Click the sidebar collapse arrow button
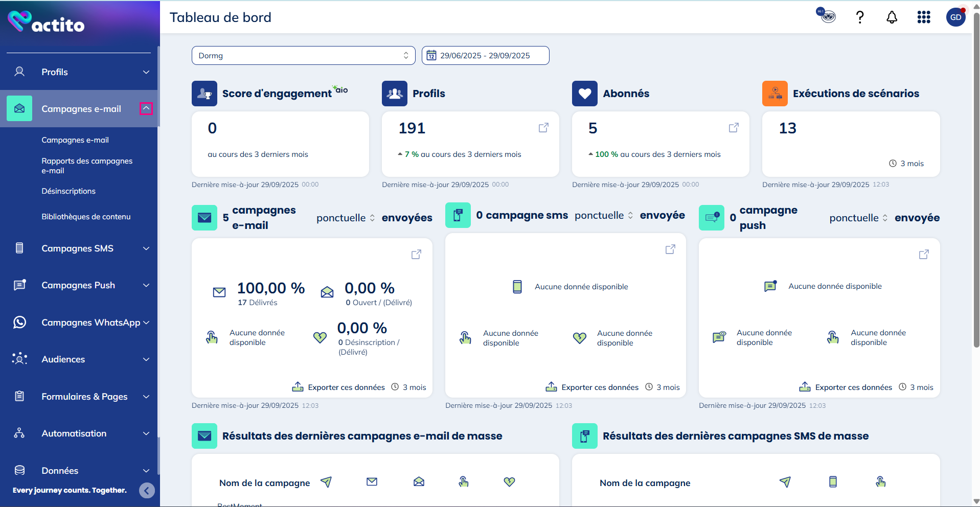This screenshot has height=507, width=980. coord(147,491)
